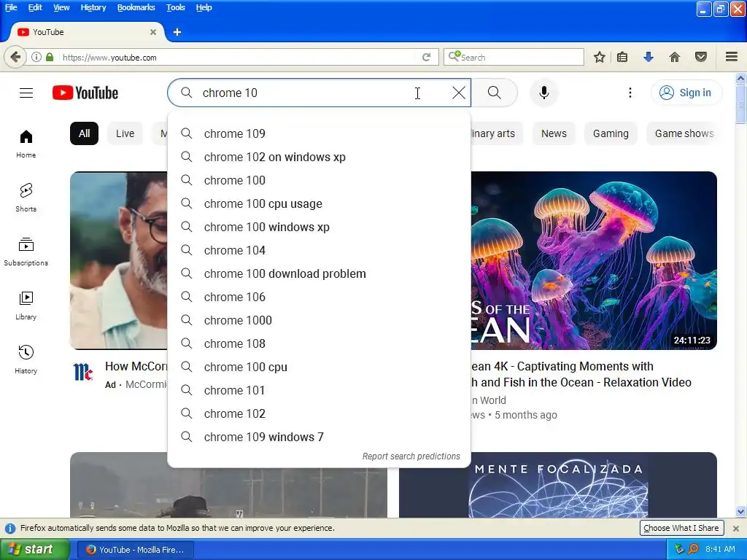The image size is (747, 560).
Task: Click the Firefox back arrow button
Action: pos(15,57)
